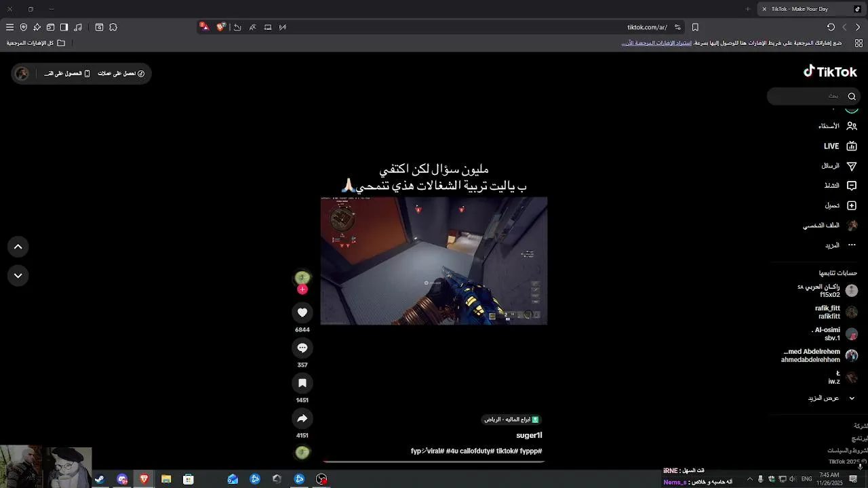Open followed account rafik_fitt
This screenshot has height=488, width=868.
pyautogui.click(x=835, y=312)
